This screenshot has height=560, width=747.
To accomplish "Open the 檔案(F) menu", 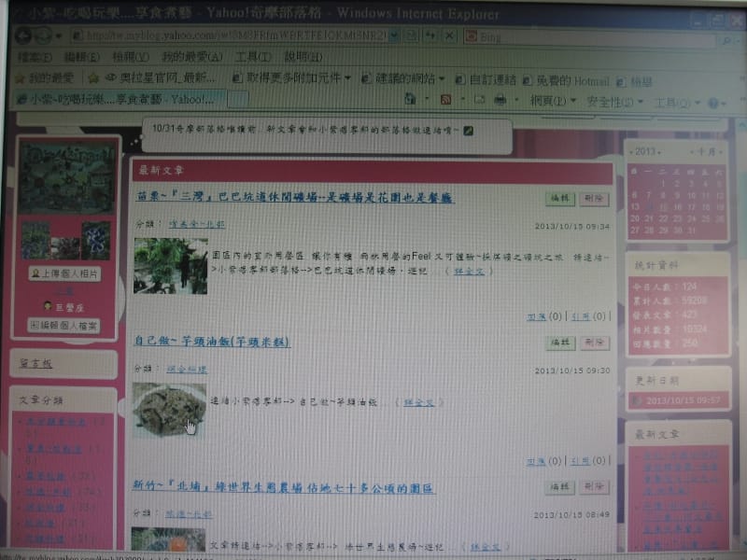I will point(35,58).
